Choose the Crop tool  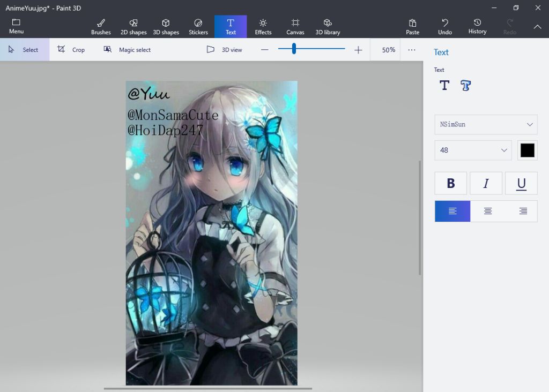(71, 50)
